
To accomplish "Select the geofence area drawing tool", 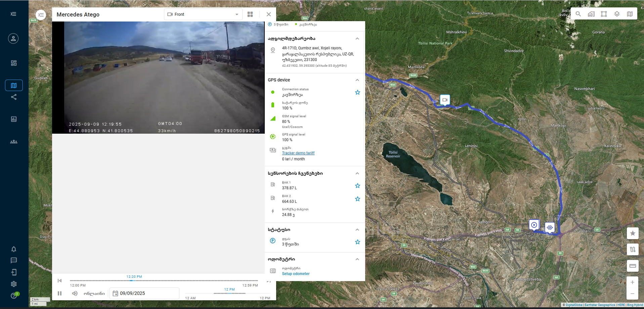I will pyautogui.click(x=604, y=14).
